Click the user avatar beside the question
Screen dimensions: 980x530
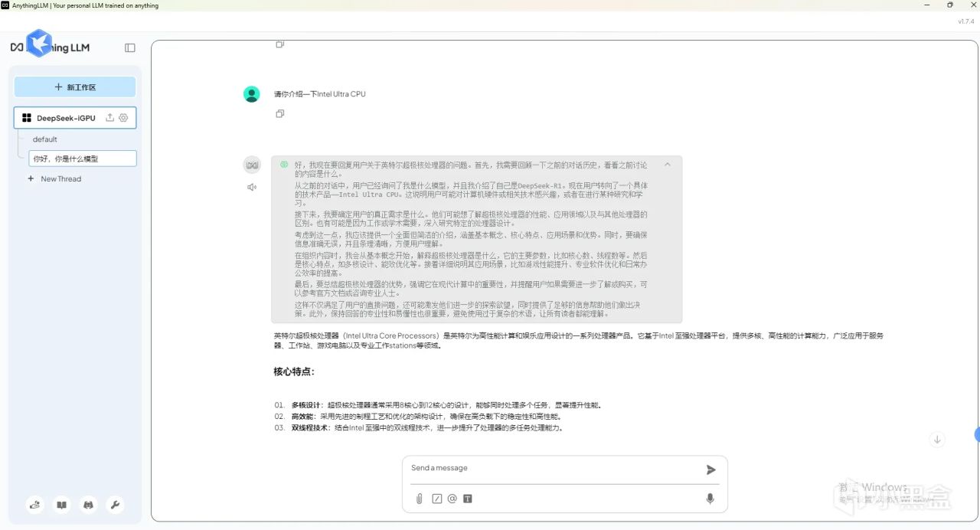[x=252, y=94]
